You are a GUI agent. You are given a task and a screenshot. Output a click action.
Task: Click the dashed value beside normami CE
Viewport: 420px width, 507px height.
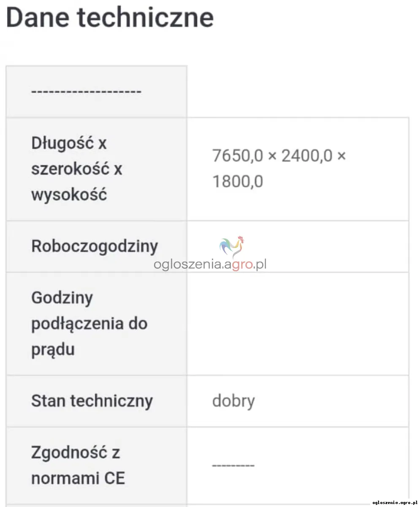(233, 466)
